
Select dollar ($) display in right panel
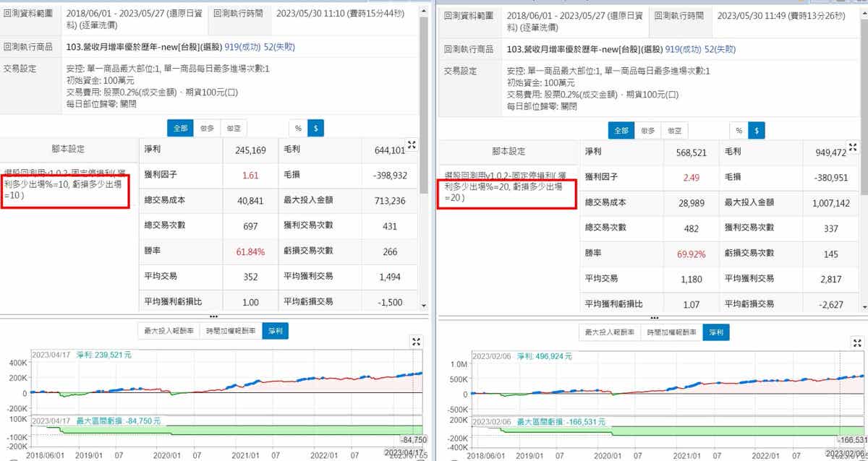(x=757, y=130)
